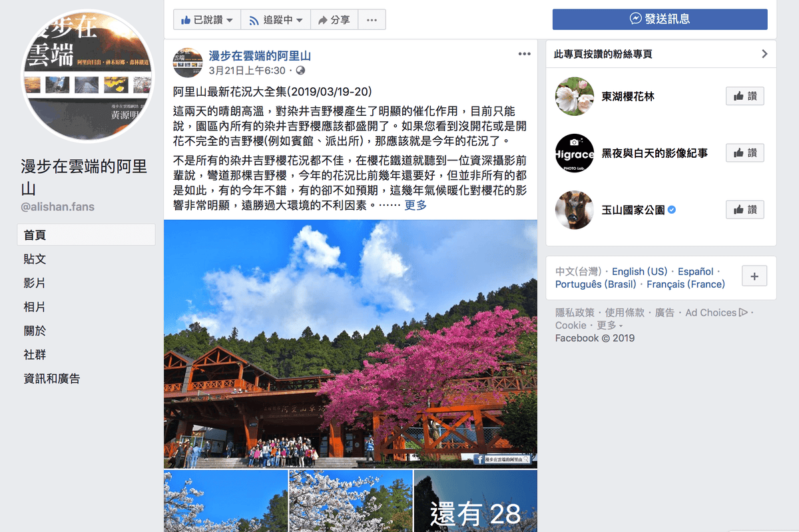Open the 已說讚 dropdown
The image size is (799, 532).
[207, 20]
